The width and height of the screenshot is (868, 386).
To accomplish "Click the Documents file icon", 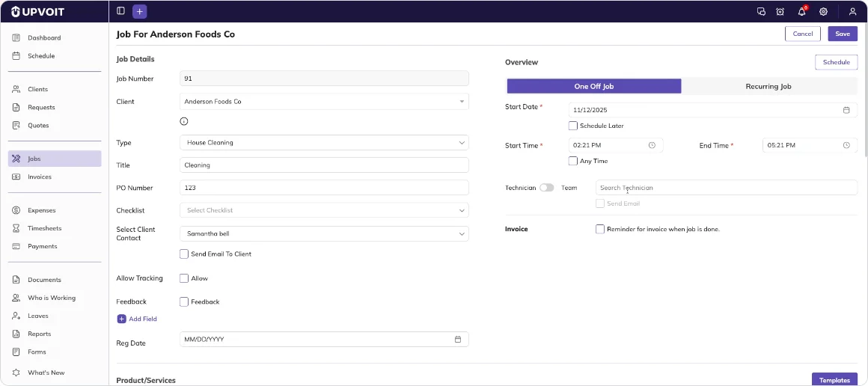I will pos(16,280).
